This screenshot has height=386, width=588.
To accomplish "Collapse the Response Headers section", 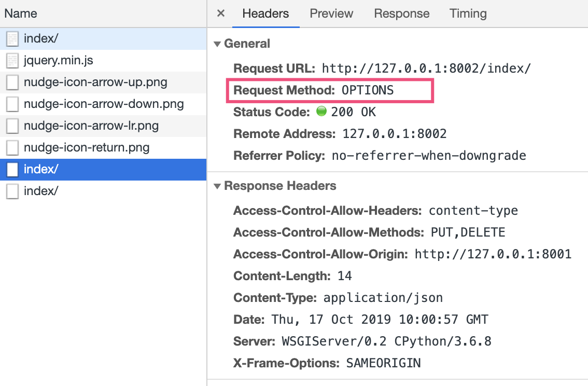I will (217, 186).
